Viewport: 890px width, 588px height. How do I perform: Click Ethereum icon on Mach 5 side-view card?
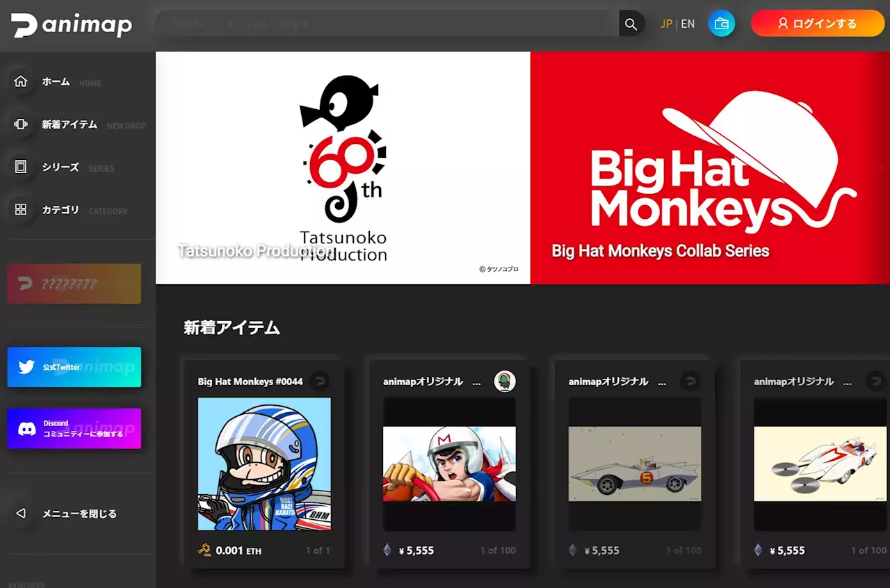(573, 550)
